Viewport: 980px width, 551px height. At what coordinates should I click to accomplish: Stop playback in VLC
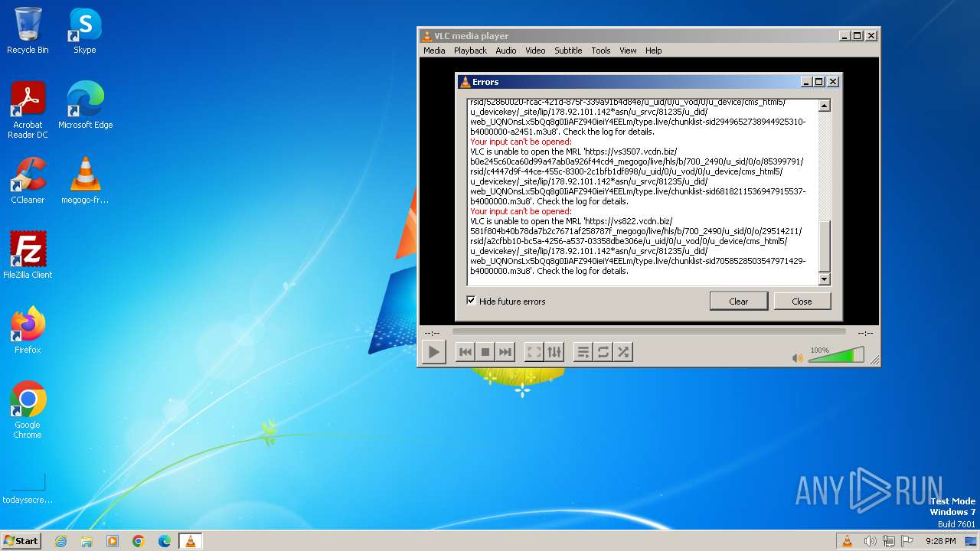coord(485,352)
